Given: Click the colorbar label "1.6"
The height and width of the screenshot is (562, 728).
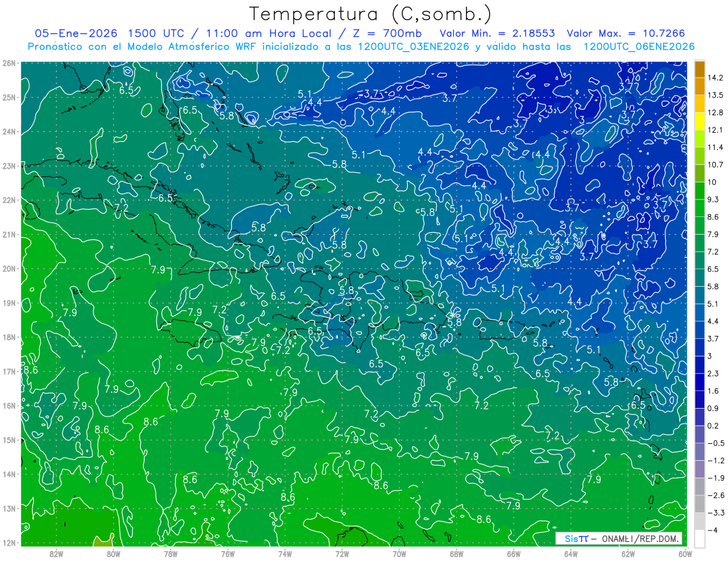Looking at the screenshot, I should [x=713, y=391].
